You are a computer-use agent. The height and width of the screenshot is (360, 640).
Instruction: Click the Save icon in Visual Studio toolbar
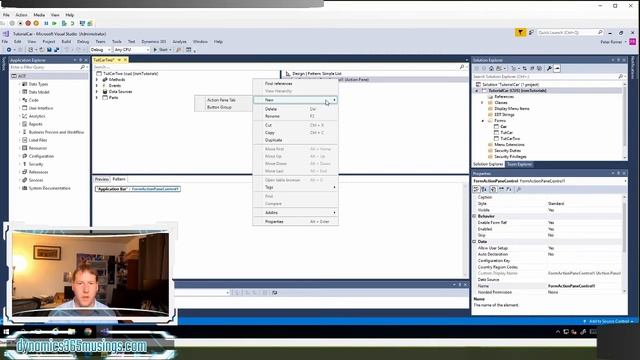pyautogui.click(x=49, y=50)
